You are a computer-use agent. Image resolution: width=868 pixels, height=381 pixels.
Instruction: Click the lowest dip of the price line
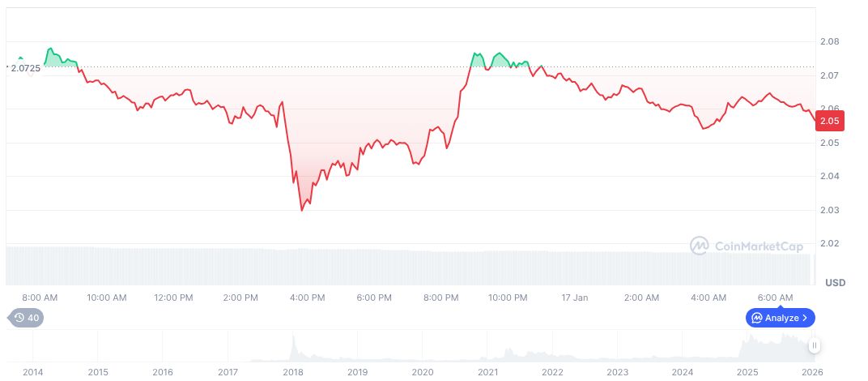[x=302, y=210]
